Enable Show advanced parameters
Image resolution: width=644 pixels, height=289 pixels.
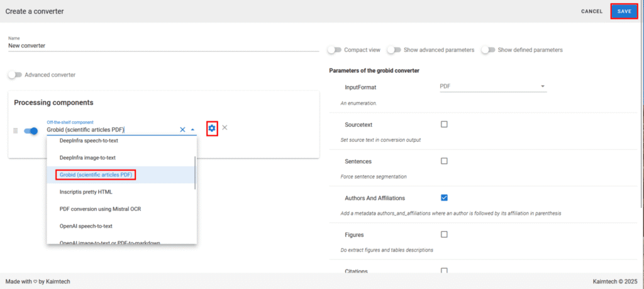[394, 50]
